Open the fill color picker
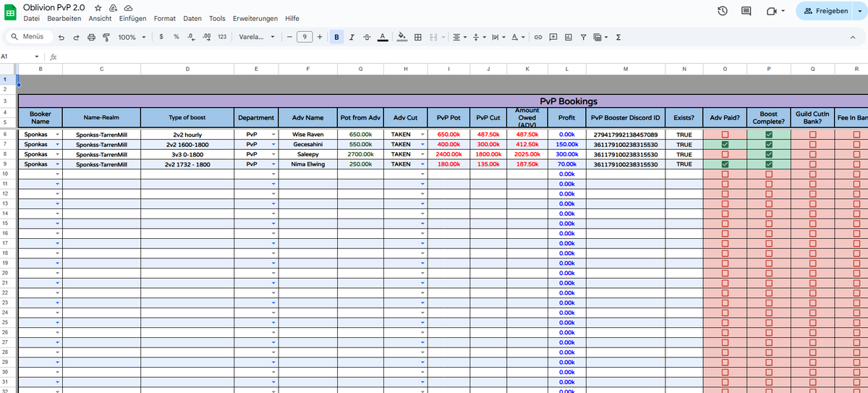The width and height of the screenshot is (868, 393). coord(402,37)
